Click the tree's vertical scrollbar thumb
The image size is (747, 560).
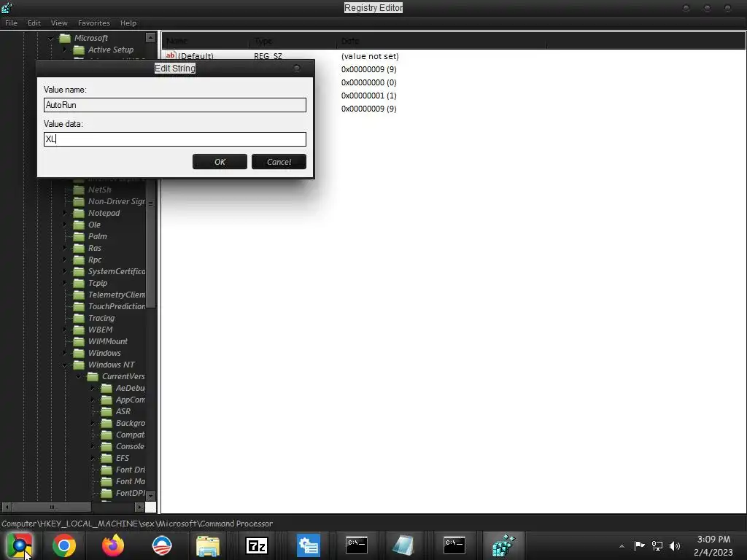(x=150, y=204)
